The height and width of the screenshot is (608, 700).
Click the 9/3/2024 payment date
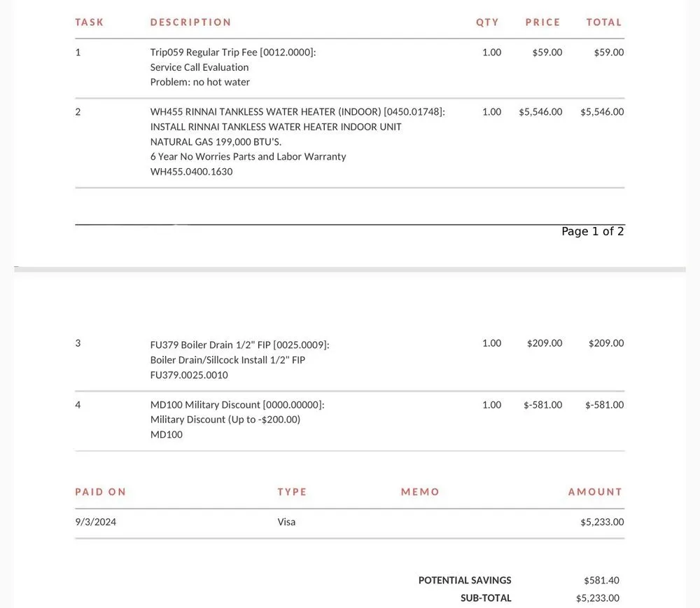click(x=95, y=522)
